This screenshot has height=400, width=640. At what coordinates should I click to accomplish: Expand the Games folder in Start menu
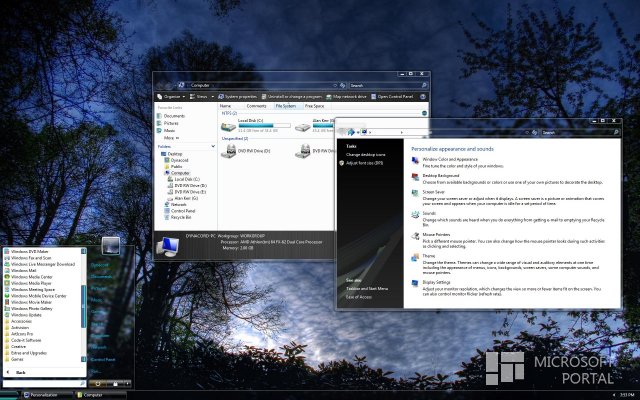[x=16, y=359]
